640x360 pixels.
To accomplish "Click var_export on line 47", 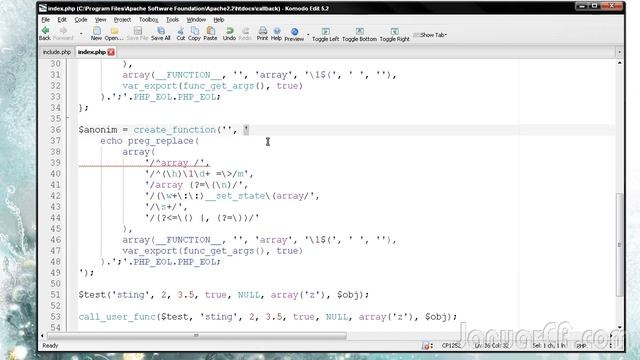I will pyautogui.click(x=150, y=251).
